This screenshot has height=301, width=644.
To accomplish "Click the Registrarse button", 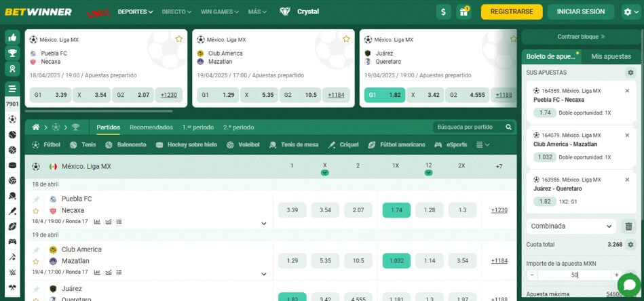I will 512,12.
